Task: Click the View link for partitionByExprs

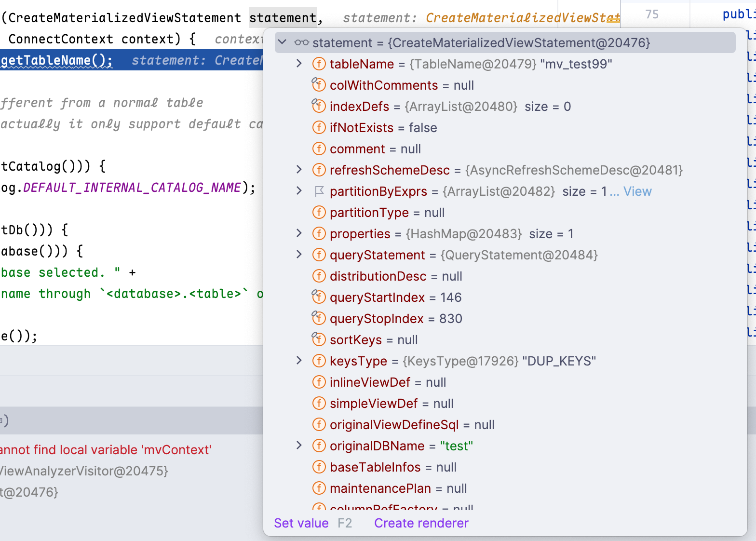Action: [x=637, y=191]
